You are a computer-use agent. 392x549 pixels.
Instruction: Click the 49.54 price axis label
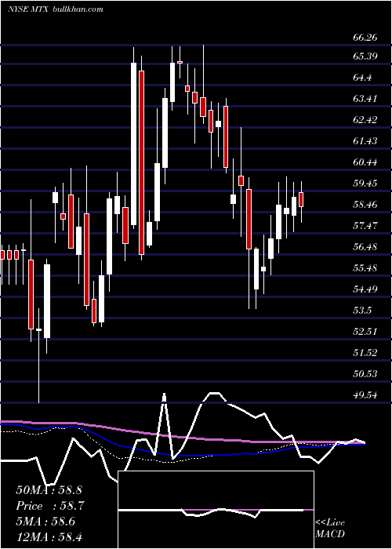[x=365, y=395]
